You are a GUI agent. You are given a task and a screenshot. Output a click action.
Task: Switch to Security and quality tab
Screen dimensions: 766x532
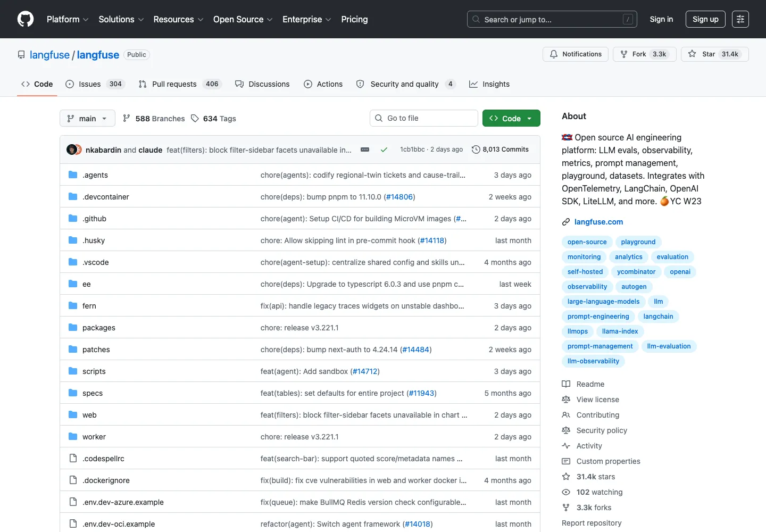click(406, 84)
